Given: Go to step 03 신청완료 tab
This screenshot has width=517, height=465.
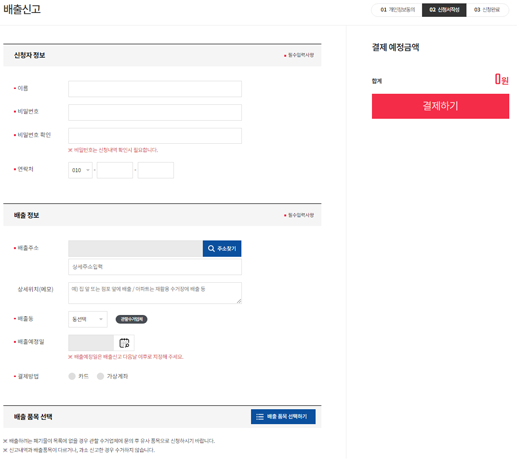Looking at the screenshot, I should coord(487,10).
